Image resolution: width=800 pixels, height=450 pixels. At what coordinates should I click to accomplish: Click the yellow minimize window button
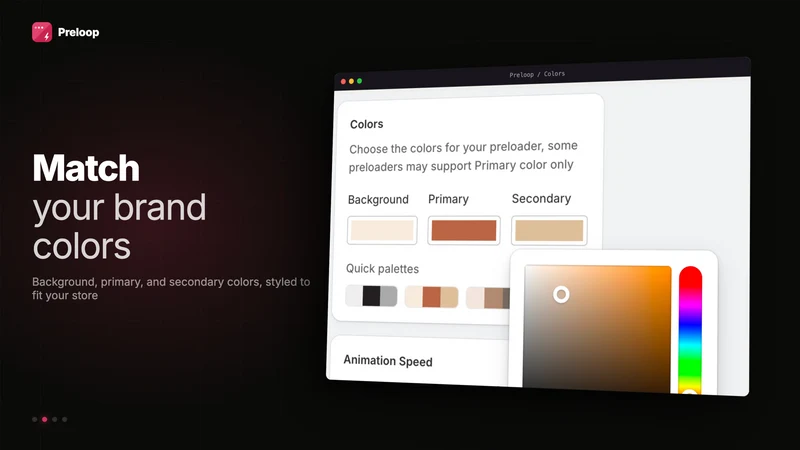(352, 81)
